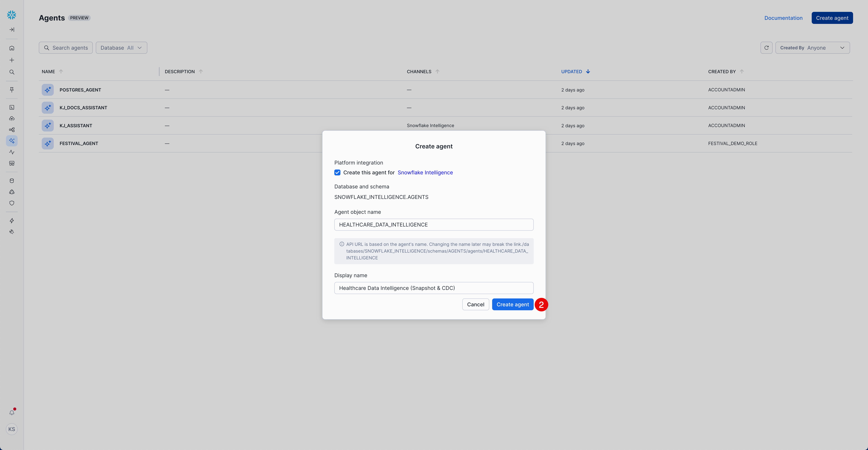This screenshot has width=868, height=450.
Task: Click the Agent object name field
Action: pyautogui.click(x=434, y=225)
